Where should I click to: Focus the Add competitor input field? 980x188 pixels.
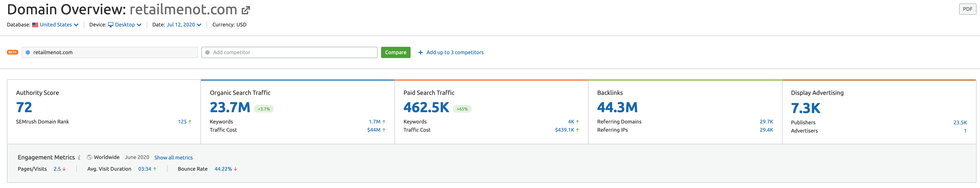tap(289, 52)
